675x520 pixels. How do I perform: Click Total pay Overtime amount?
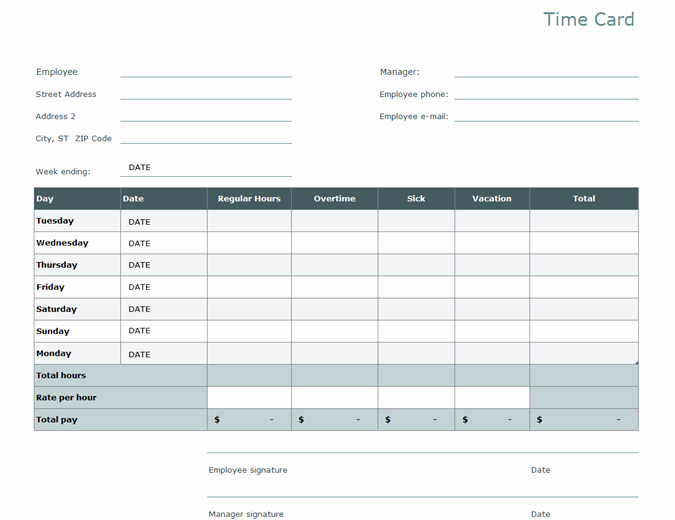(334, 420)
